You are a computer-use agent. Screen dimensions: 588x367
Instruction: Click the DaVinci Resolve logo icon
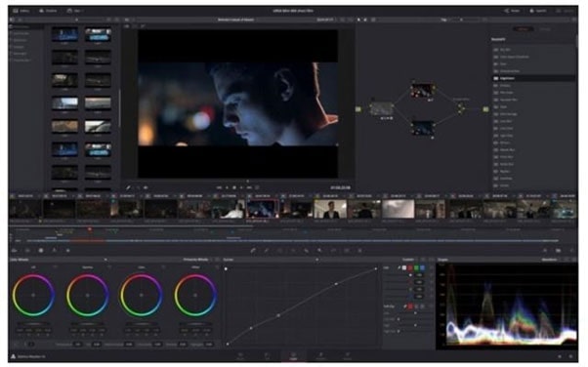point(13,356)
